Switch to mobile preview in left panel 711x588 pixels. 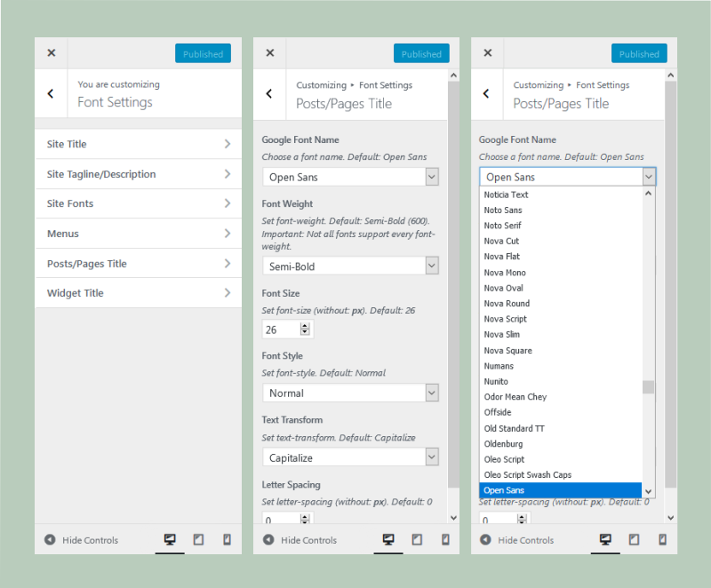tap(227, 539)
